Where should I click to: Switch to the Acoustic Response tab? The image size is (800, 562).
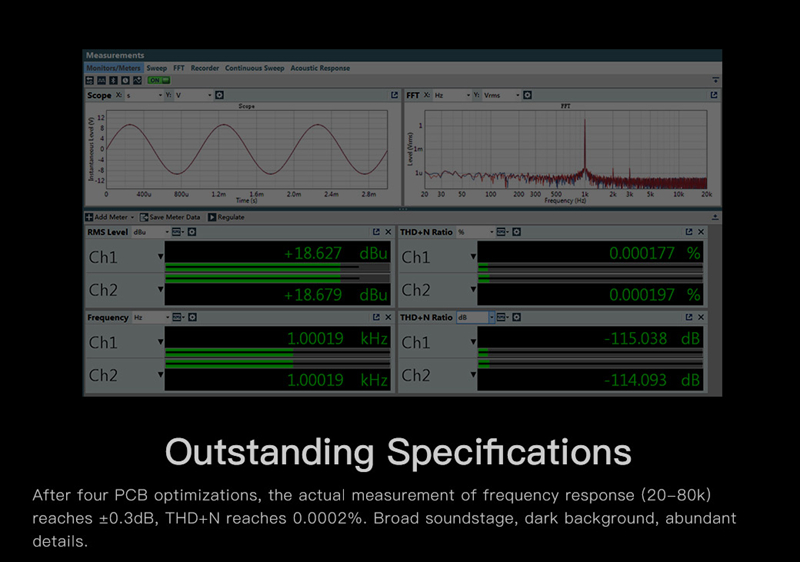point(320,68)
